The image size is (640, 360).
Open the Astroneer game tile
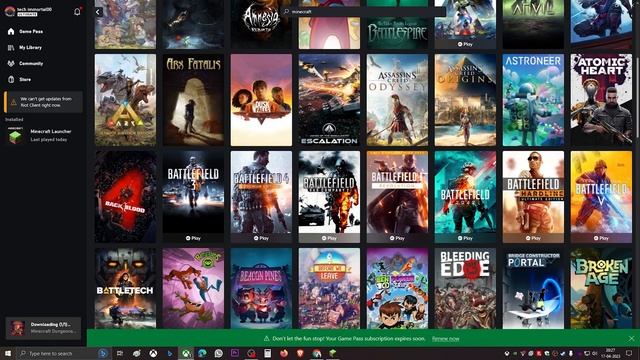[533, 100]
